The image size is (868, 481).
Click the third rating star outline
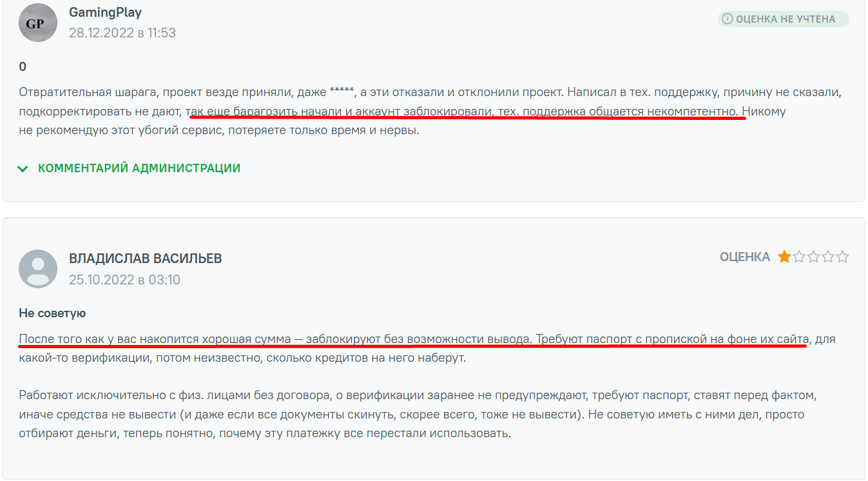pos(815,256)
